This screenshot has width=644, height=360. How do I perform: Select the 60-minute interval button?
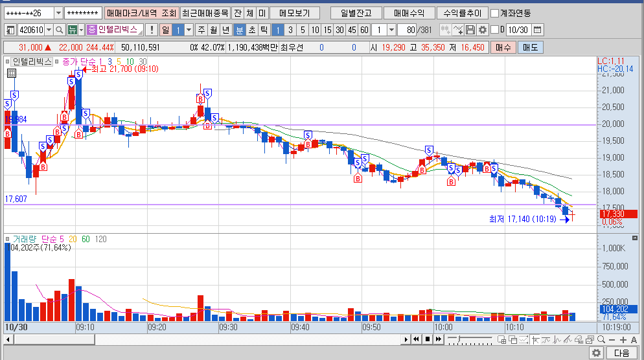364,30
